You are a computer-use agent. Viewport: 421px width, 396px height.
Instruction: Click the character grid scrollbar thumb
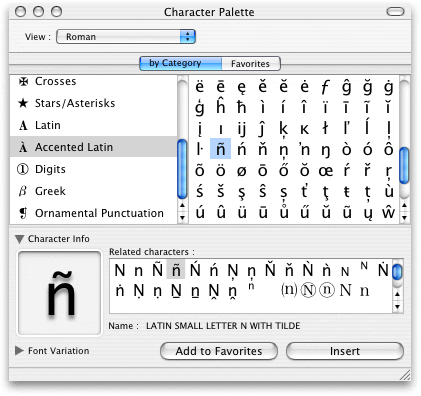coord(404,165)
